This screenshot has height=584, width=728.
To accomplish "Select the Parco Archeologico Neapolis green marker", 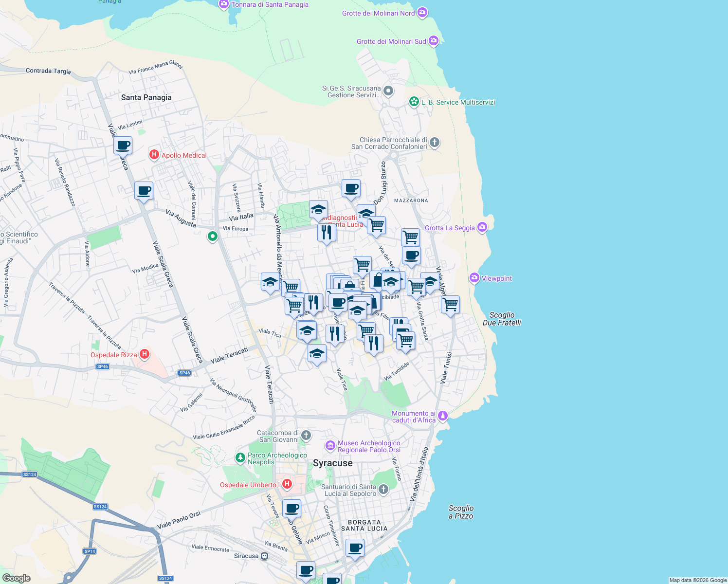I will click(x=240, y=458).
